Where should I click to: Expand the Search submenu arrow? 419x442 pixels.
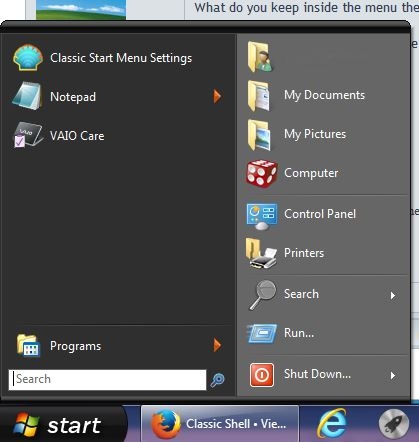[393, 295]
